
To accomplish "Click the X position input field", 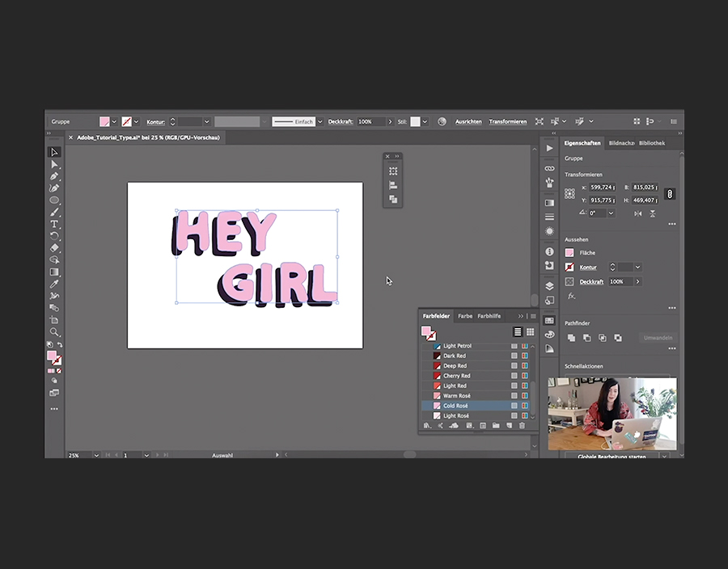I will tap(603, 188).
